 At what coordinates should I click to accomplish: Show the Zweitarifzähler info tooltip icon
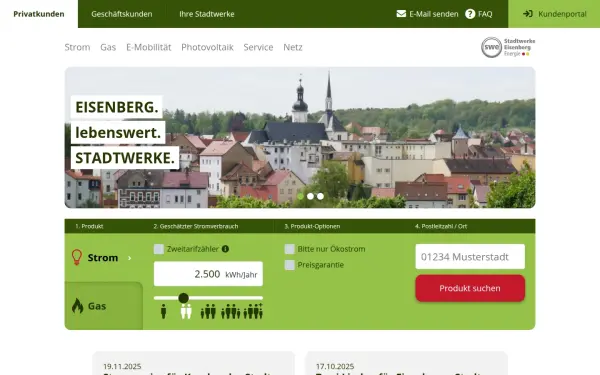pos(225,249)
